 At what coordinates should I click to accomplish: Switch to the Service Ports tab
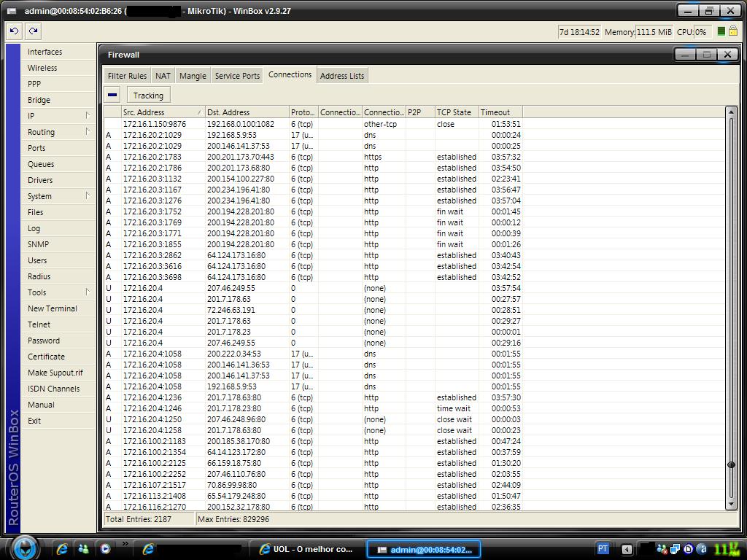(x=237, y=76)
